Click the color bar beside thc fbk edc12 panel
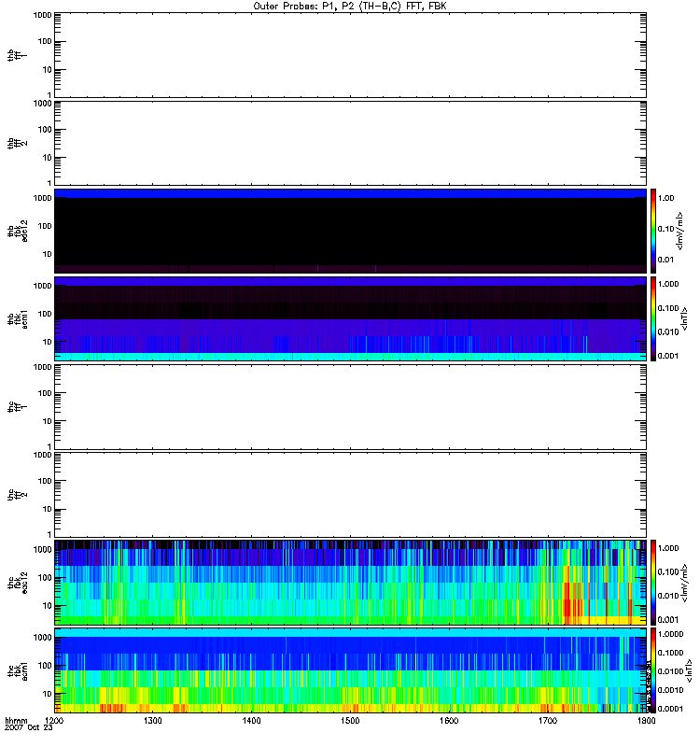This screenshot has width=700, height=747. (653, 583)
